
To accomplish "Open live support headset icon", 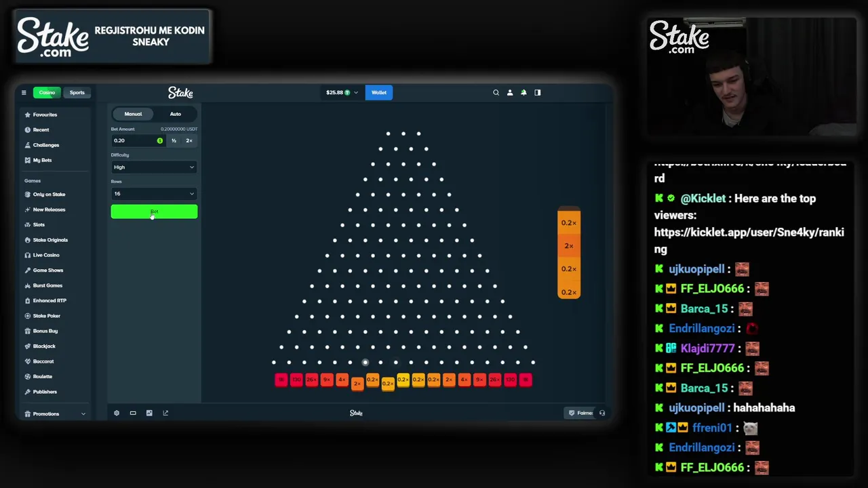I will point(602,413).
